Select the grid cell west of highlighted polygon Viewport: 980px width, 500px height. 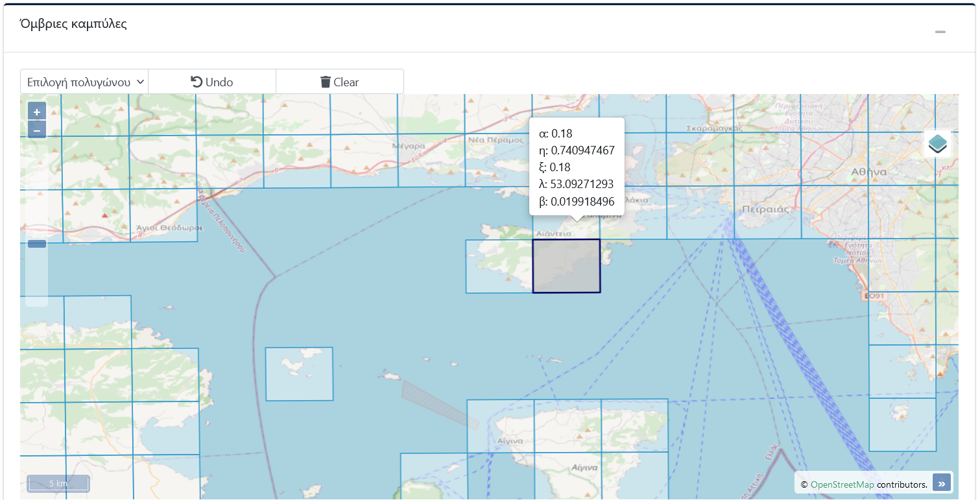[x=499, y=267]
